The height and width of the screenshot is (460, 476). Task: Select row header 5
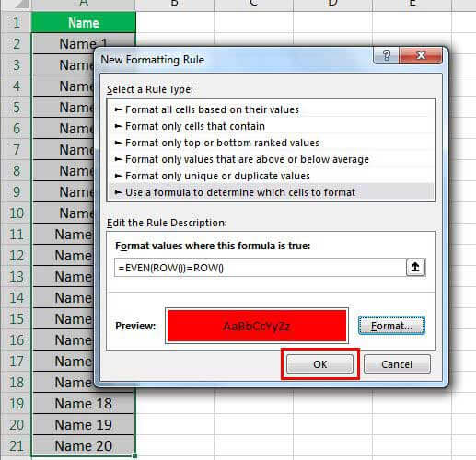click(16, 108)
